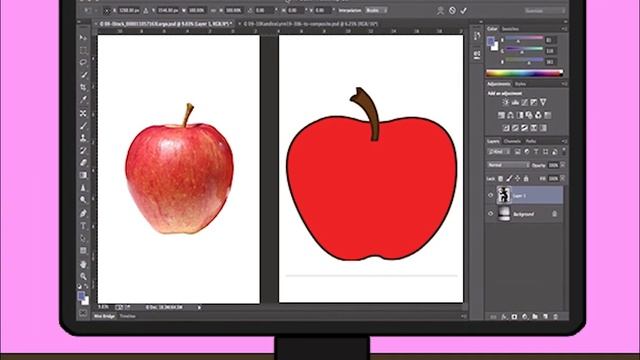Viewport: 640px width, 360px height.
Task: Select the Rectangle shape tool
Action: pos(83,250)
